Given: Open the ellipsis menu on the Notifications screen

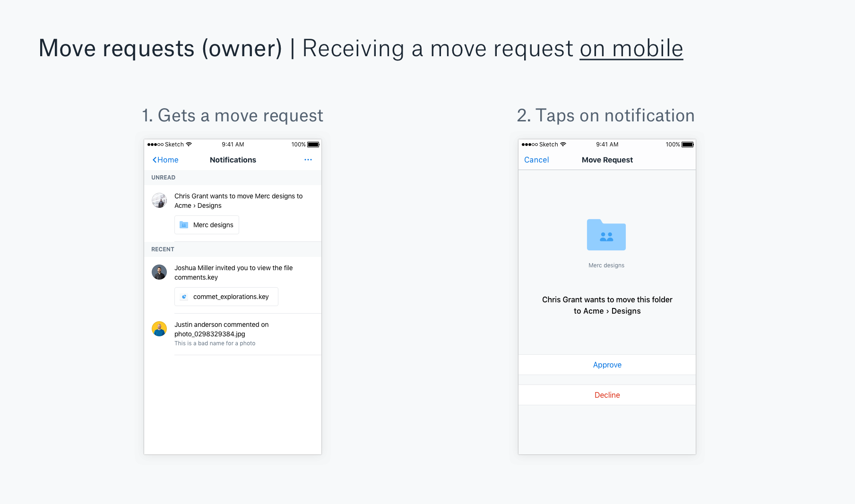Looking at the screenshot, I should 308,160.
